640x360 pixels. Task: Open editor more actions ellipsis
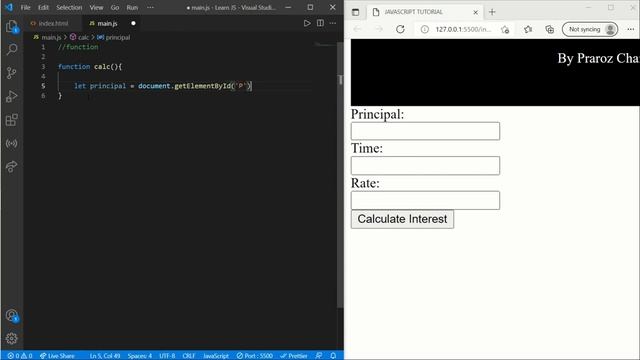[333, 23]
